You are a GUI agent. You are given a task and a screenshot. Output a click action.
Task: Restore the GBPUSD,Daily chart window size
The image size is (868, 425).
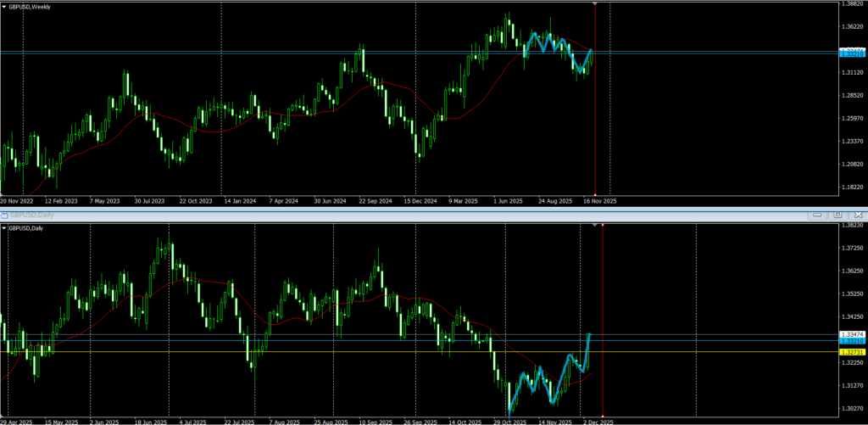coord(837,215)
